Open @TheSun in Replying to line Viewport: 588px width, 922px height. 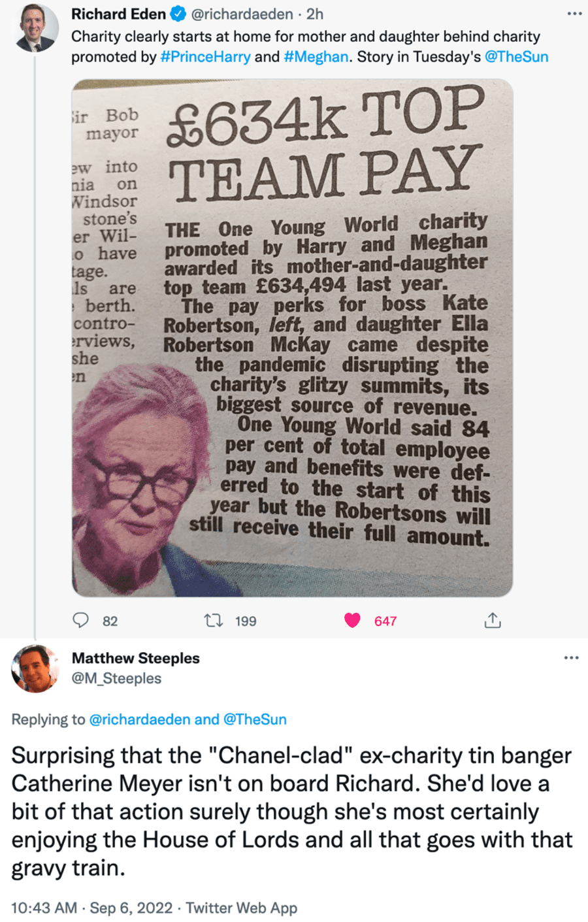[x=255, y=719]
